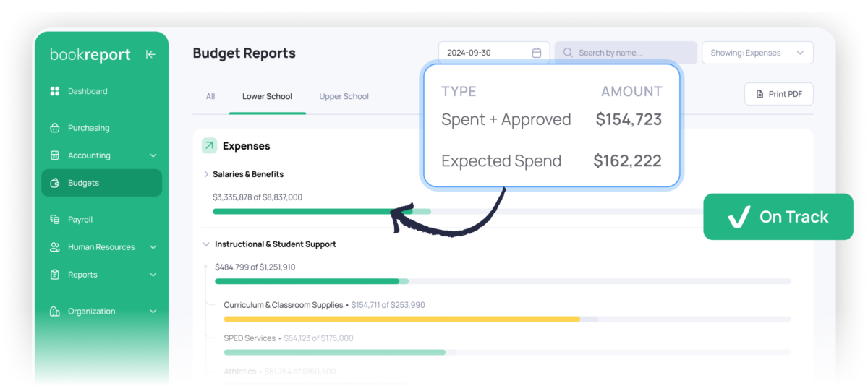Open the Showing: Expenses dropdown
Viewport: 868px width, 386px height.
[x=757, y=53]
